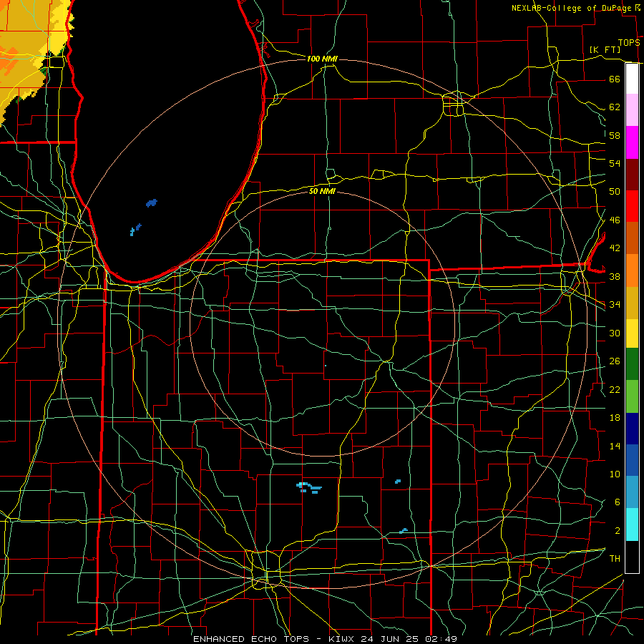644x644 pixels.
Task: Click the yellow segment of the legend
Action: click(632, 333)
